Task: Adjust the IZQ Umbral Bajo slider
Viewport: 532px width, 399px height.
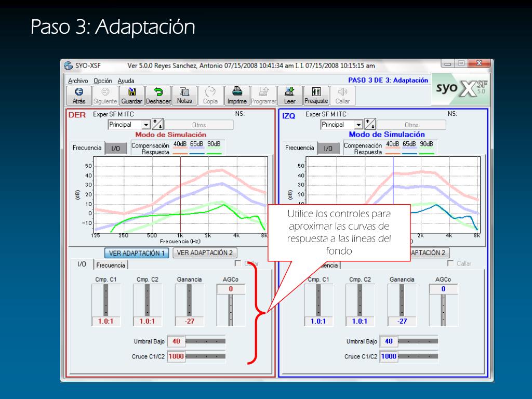Action: (418, 341)
